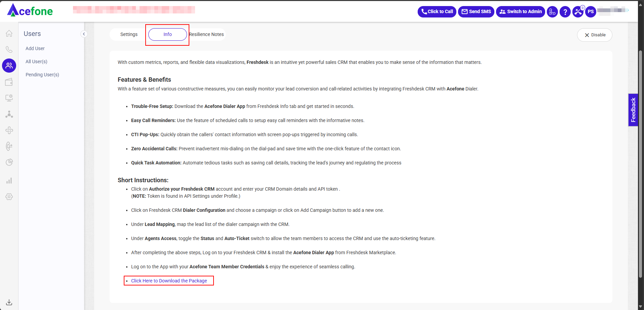Switch to the Info tab
Screen dimensions: 644x310
pos(167,34)
